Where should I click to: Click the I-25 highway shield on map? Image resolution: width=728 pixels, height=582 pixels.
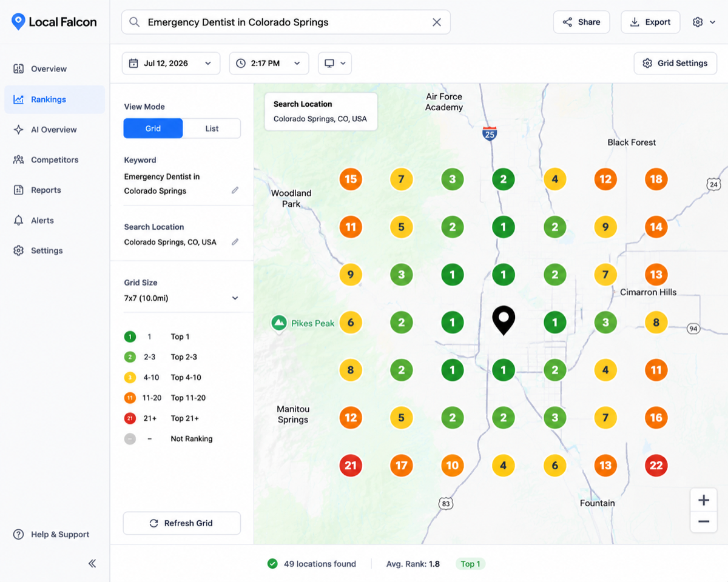coord(490,134)
